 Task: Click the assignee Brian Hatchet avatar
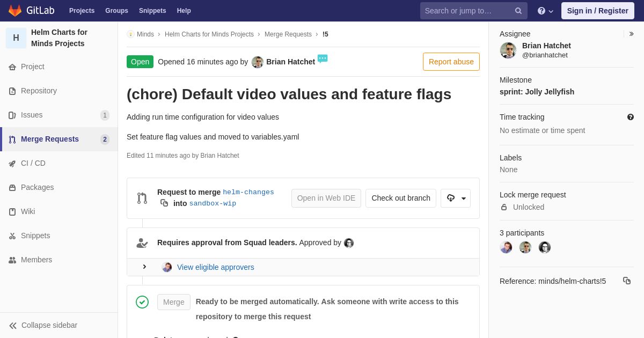point(508,50)
